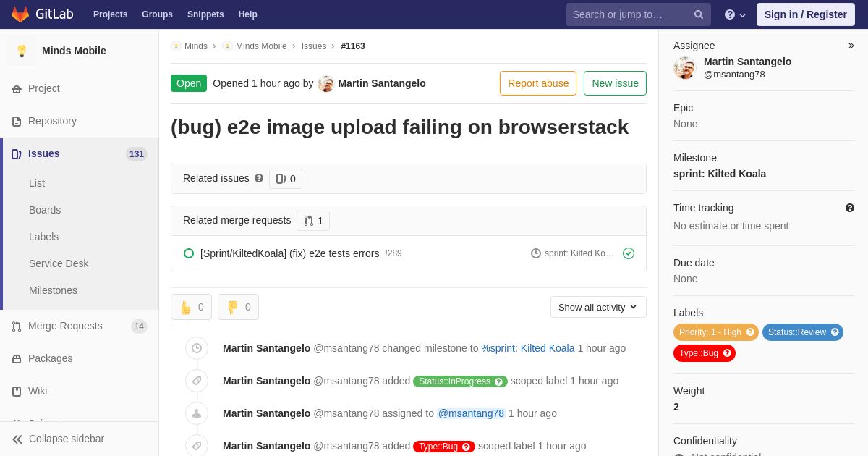Screen dimensions: 868x456
Task: Focus the Search or jump to field
Action: pyautogui.click(x=638, y=14)
